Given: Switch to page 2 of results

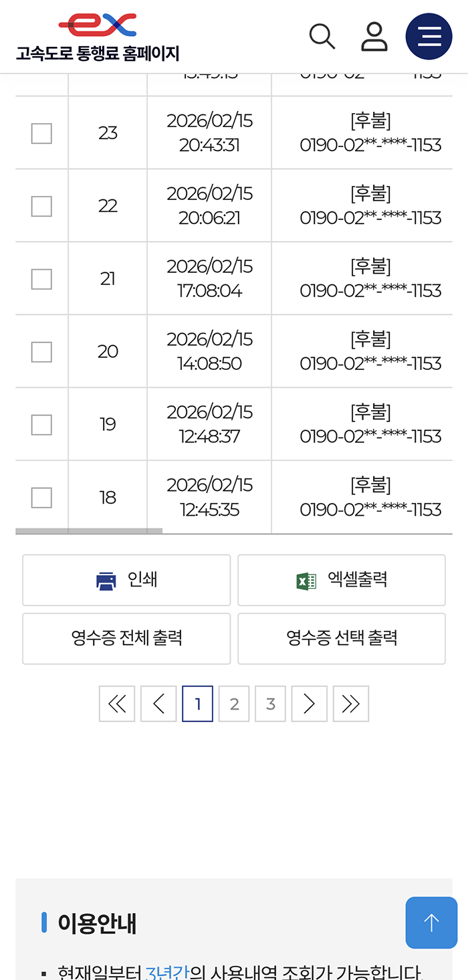Looking at the screenshot, I should (x=234, y=703).
